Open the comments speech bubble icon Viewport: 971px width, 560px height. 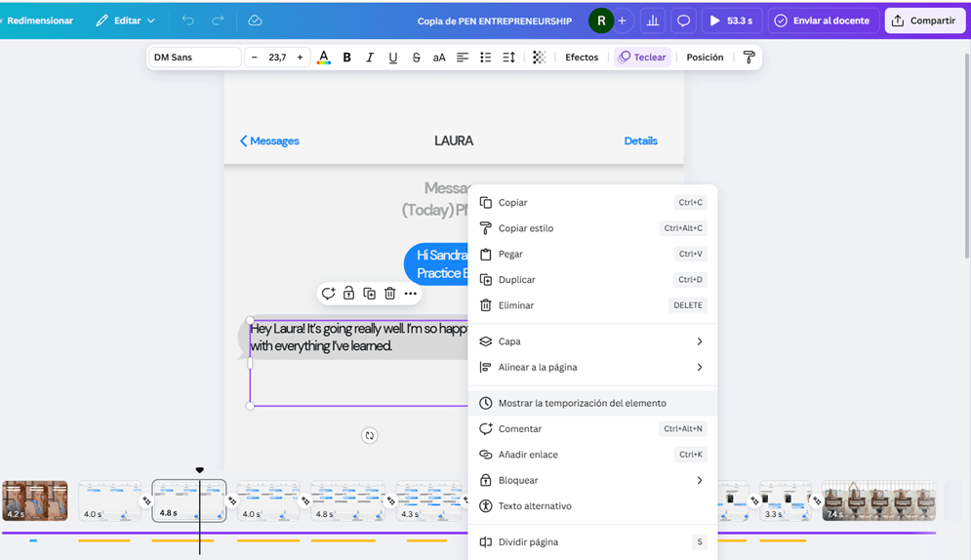tap(684, 20)
